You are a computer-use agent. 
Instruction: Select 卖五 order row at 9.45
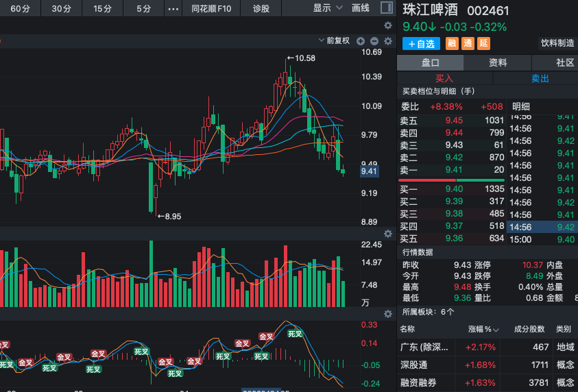452,121
